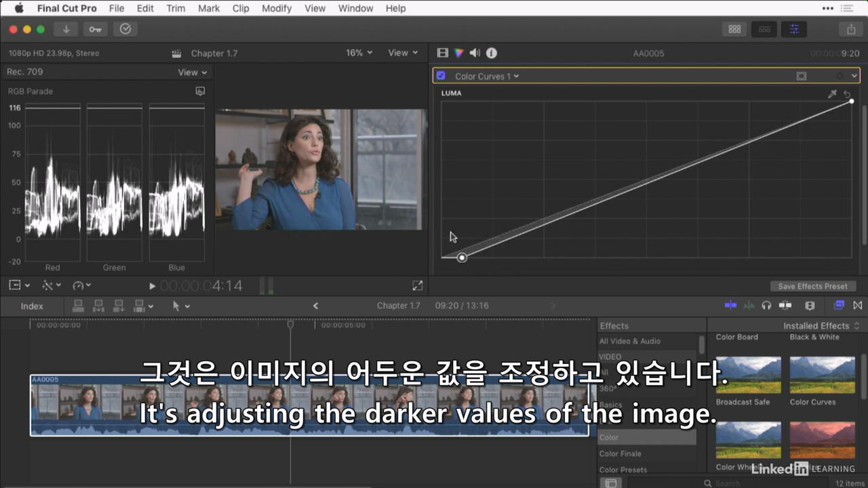Click the mask icon in Color Curves header
Viewport: 868px width, 488px height.
tap(802, 77)
